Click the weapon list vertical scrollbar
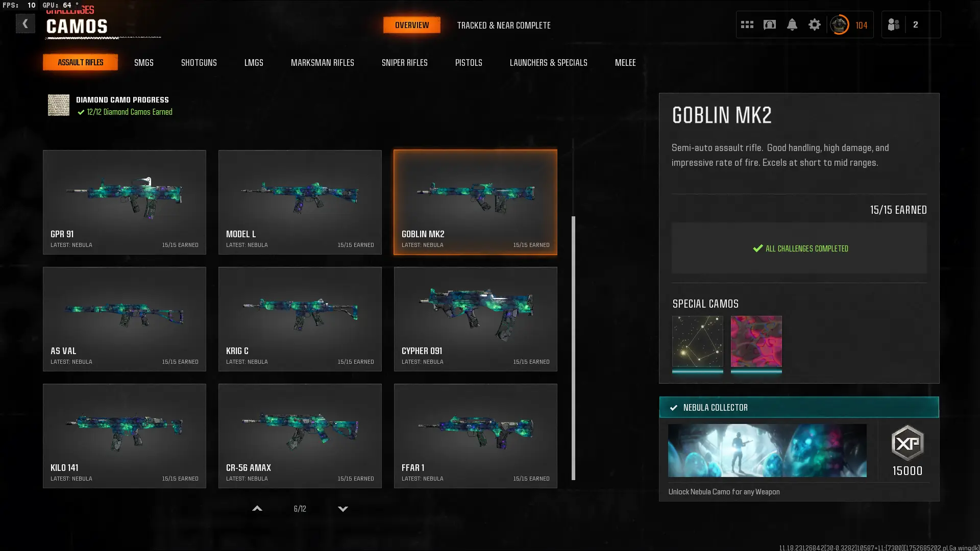Viewport: 980px width, 551px height. (x=573, y=347)
